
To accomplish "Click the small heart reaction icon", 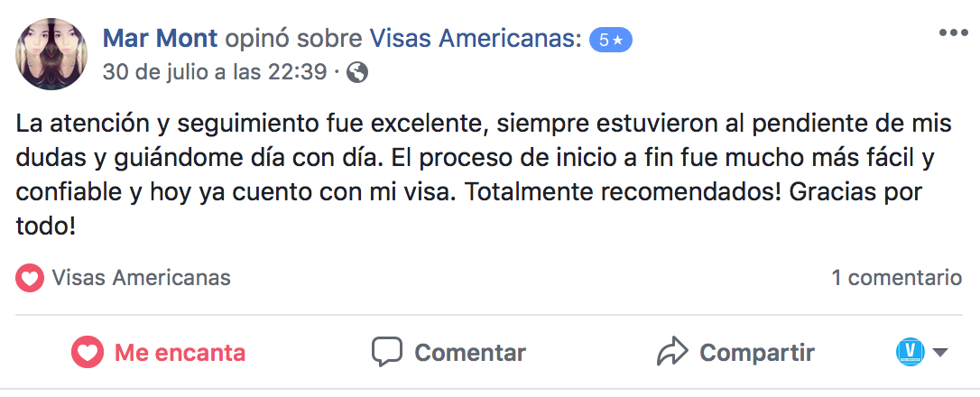I will point(30,278).
